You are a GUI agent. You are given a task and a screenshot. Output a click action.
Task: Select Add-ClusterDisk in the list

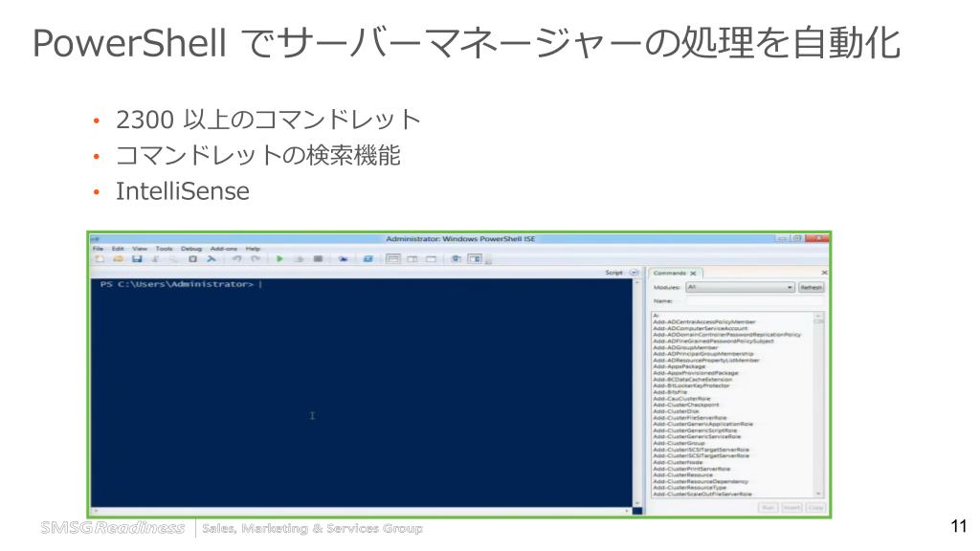(676, 411)
